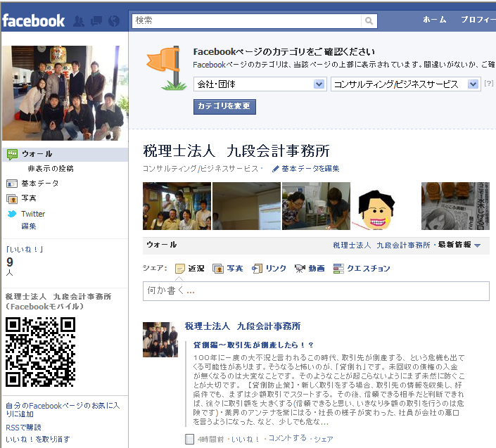Click 自分のFacebookページのお気に入りに追加 link
Screen dimensions: 496x448
(63, 410)
